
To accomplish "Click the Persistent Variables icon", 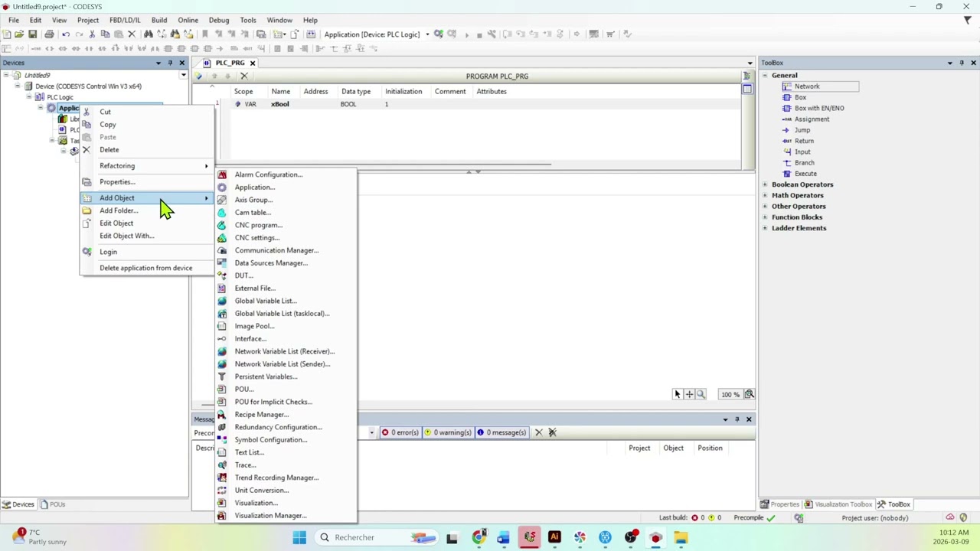I will [222, 377].
